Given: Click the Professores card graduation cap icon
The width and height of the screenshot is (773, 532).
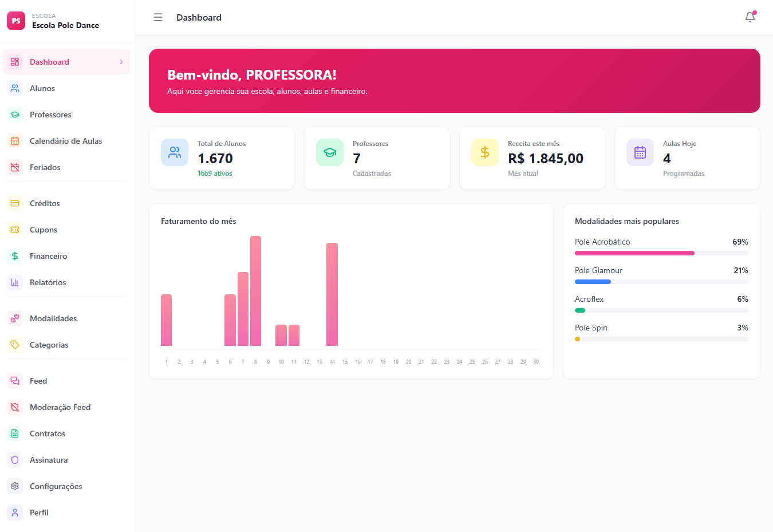Looking at the screenshot, I should [330, 152].
